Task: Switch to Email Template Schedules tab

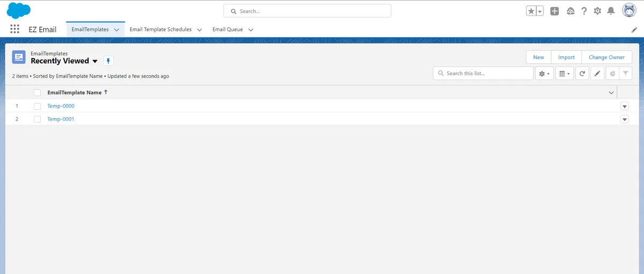Action: pos(160,30)
